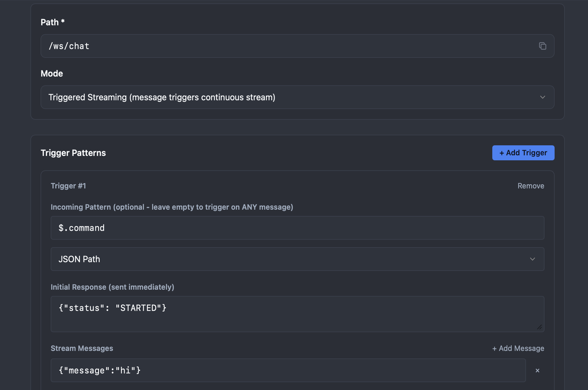Click the Trigger #1 section header
This screenshot has height=390, width=588.
pos(69,186)
